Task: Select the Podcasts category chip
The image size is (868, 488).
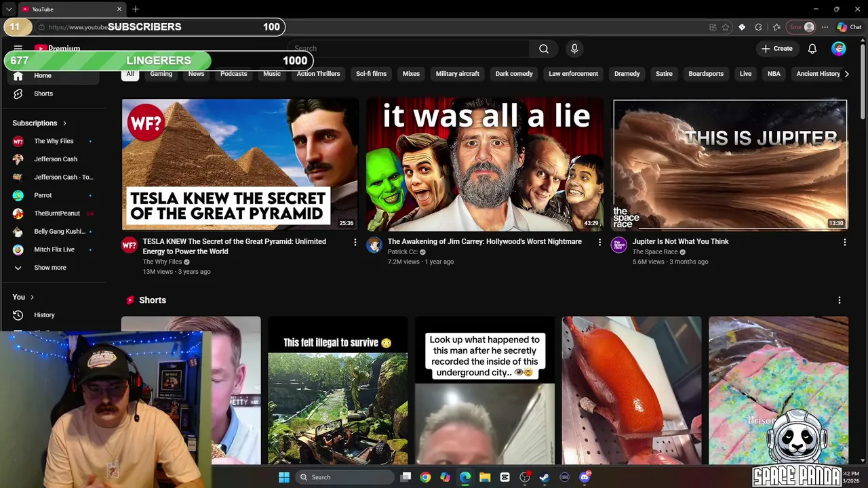Action: 233,74
